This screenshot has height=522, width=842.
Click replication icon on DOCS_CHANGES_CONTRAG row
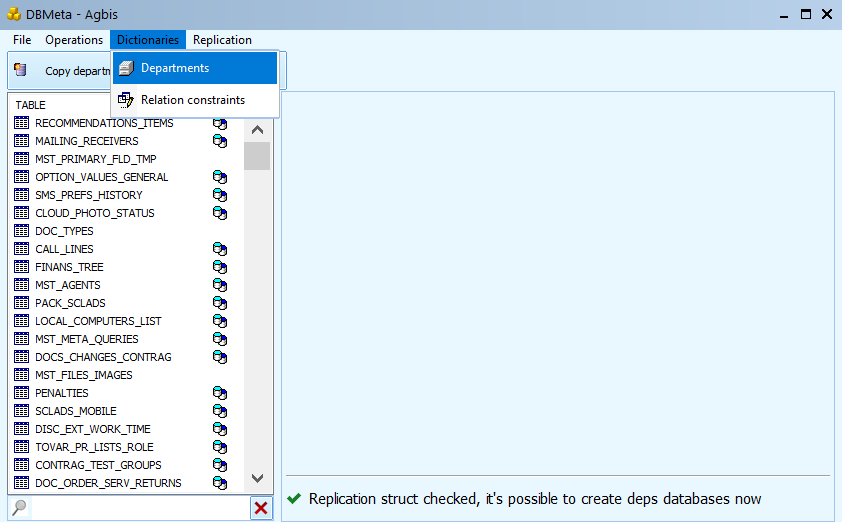pyautogui.click(x=220, y=357)
